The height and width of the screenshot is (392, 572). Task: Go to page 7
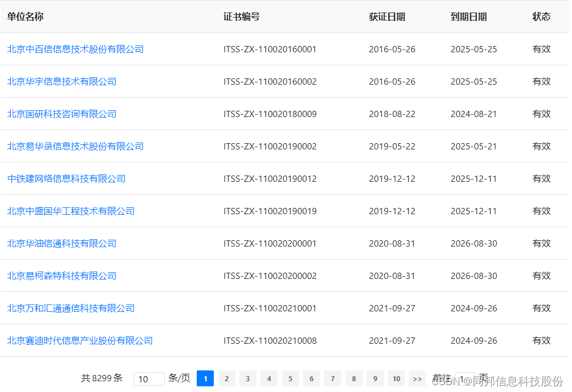click(332, 378)
